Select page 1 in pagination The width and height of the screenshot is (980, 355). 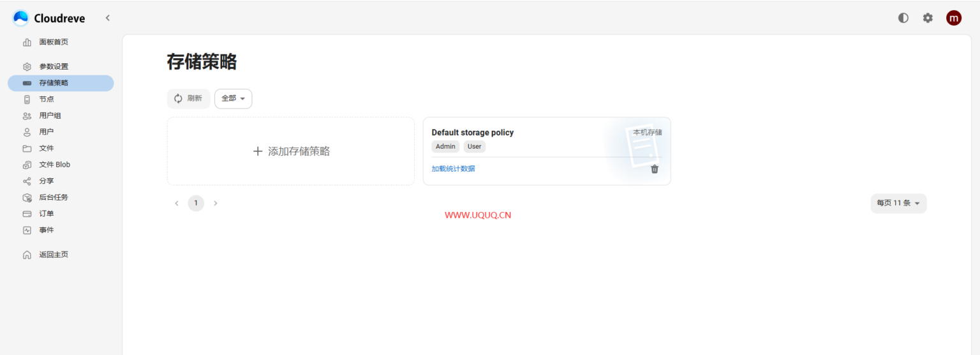(196, 203)
